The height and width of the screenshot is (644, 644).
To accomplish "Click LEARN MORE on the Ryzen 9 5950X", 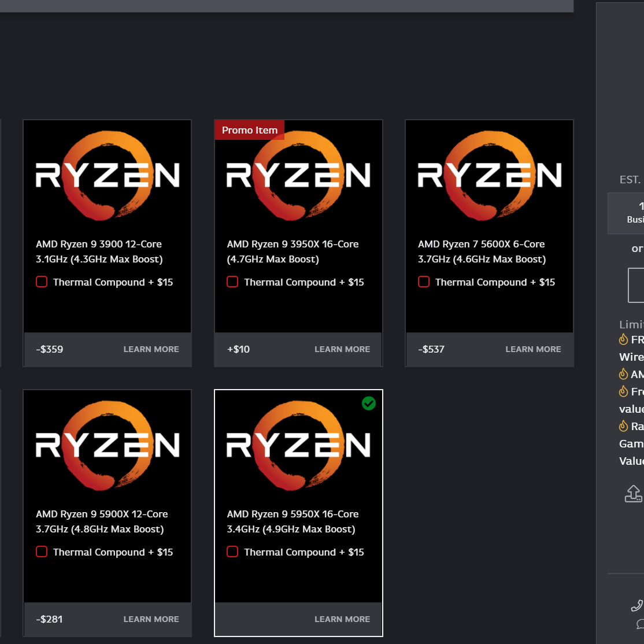I will coord(342,619).
